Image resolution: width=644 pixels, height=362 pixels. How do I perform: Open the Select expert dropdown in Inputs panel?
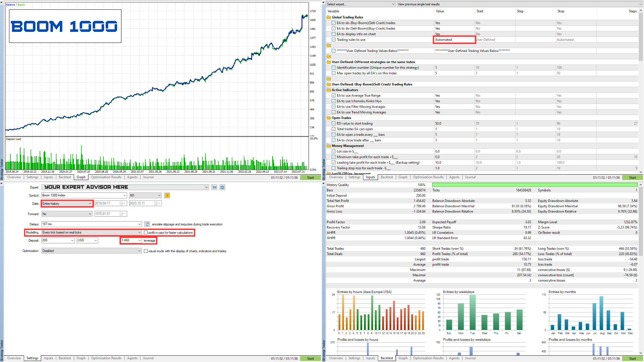pos(361,4)
